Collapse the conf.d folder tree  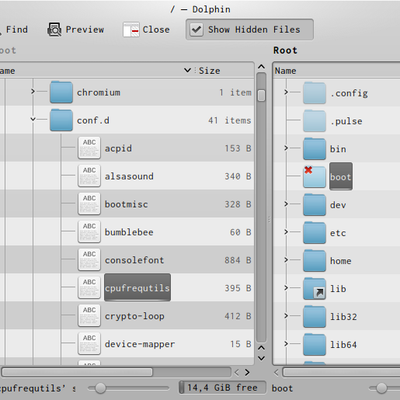click(x=33, y=119)
